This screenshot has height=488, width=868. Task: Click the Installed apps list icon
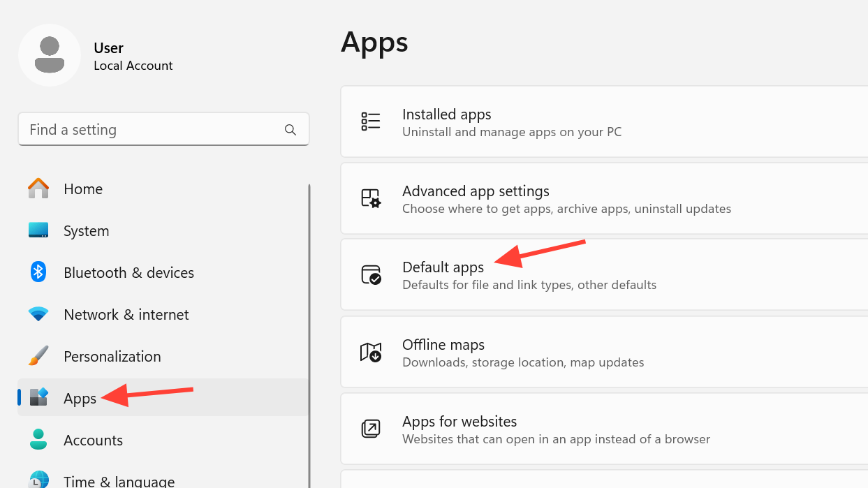pyautogui.click(x=371, y=121)
